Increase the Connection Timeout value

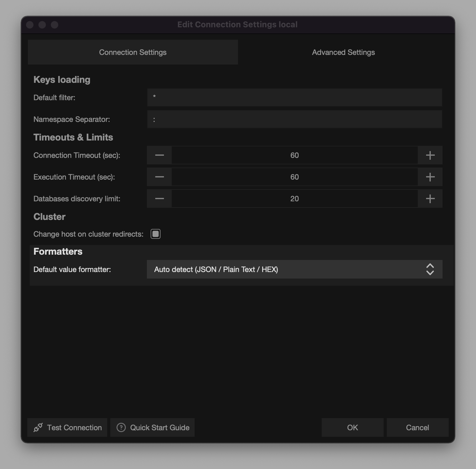[430, 155]
